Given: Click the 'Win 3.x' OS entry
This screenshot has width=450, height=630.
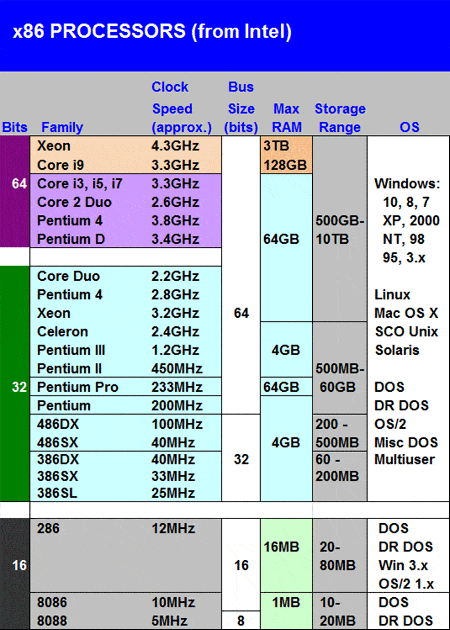Looking at the screenshot, I should click(403, 565).
